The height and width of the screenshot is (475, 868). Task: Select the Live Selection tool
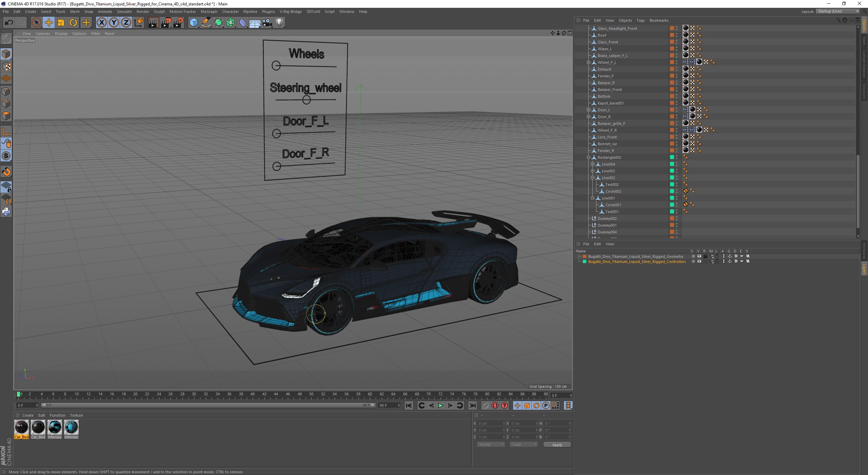pyautogui.click(x=36, y=23)
